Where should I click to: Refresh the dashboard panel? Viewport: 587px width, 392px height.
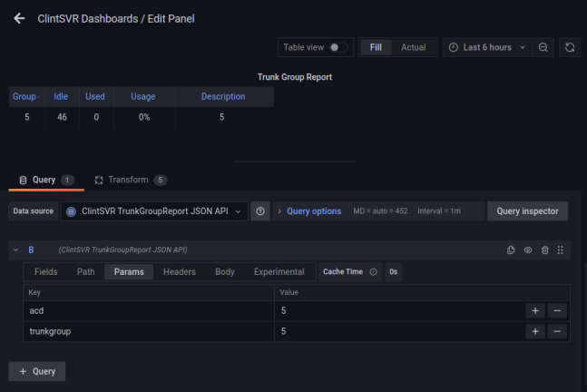tap(569, 47)
